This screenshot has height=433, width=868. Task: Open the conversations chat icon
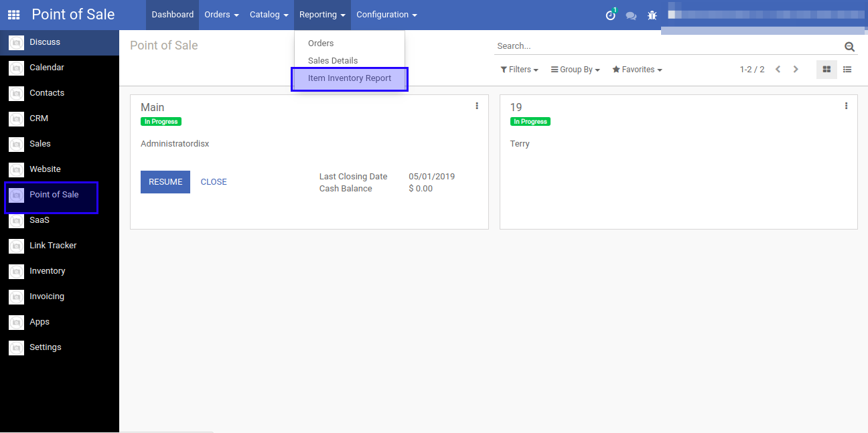tap(631, 15)
